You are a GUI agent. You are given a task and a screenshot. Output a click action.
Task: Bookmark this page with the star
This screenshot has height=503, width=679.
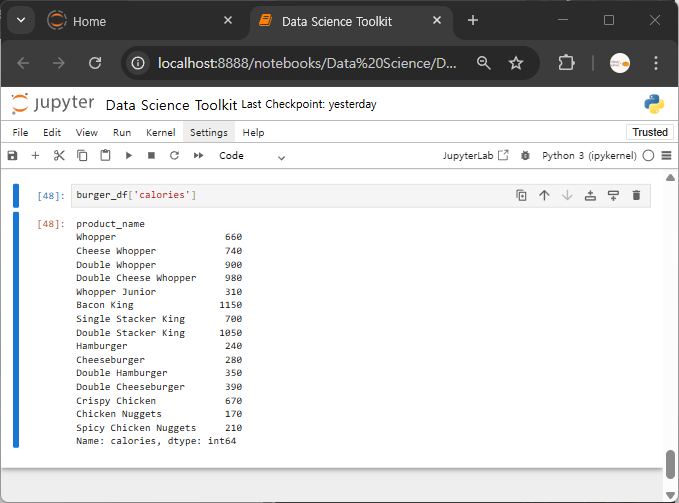pos(516,63)
